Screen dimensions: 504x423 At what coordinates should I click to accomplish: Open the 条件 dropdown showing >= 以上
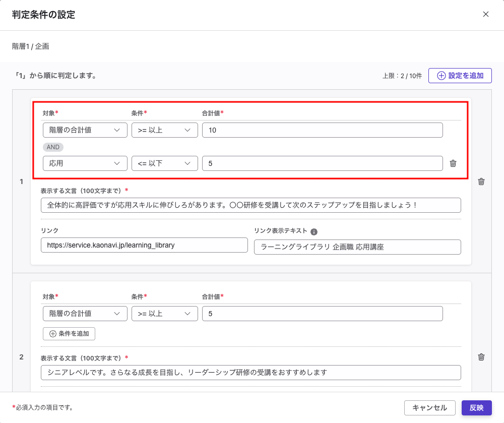[x=165, y=130]
